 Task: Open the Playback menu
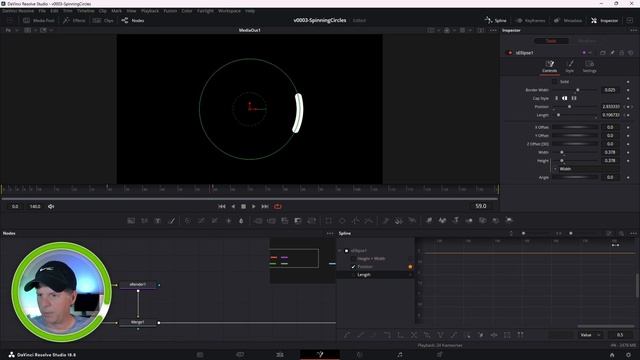coord(150,11)
